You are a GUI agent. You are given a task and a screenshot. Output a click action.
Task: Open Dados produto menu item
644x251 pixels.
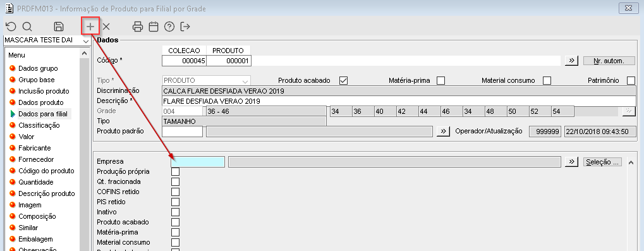[40, 102]
